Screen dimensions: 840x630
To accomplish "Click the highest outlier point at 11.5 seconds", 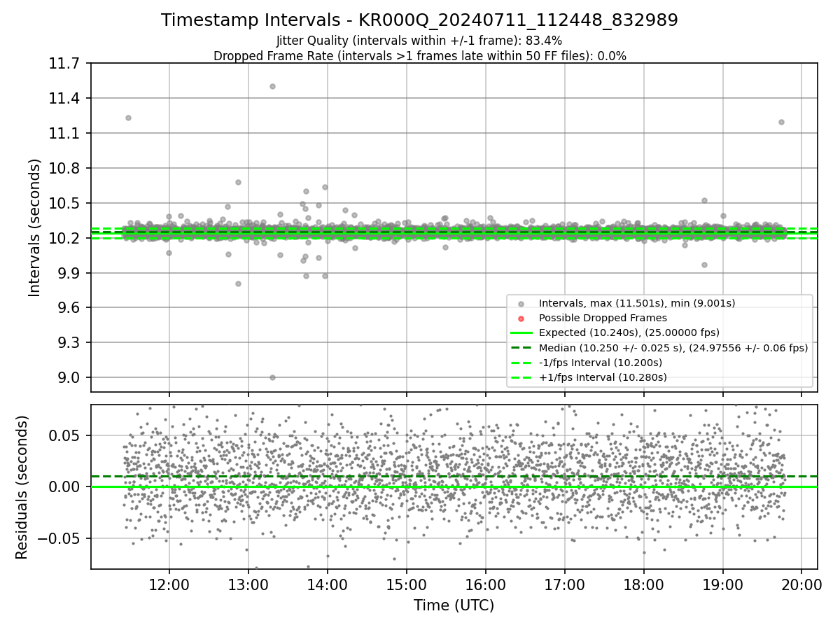I will tap(272, 86).
